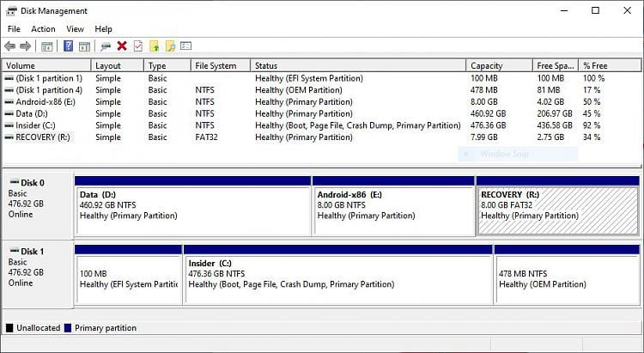The width and height of the screenshot is (644, 353).
Task: Select the Disk 1 label panel
Action: click(x=38, y=275)
